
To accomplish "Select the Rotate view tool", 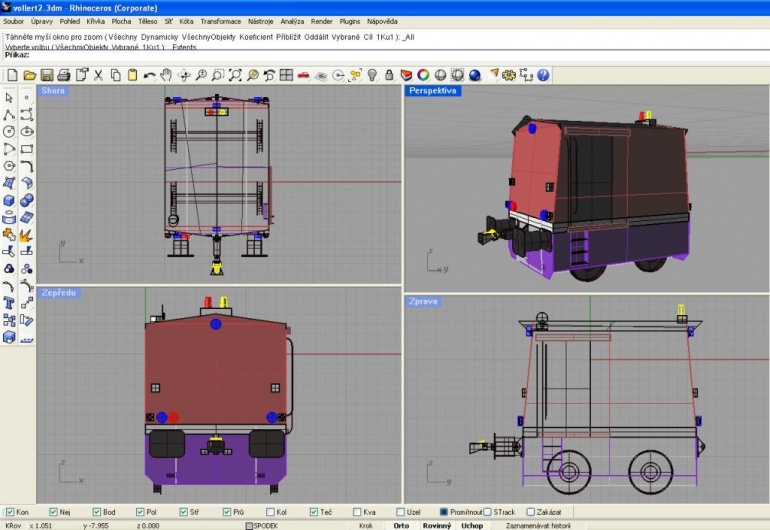I will coord(184,75).
